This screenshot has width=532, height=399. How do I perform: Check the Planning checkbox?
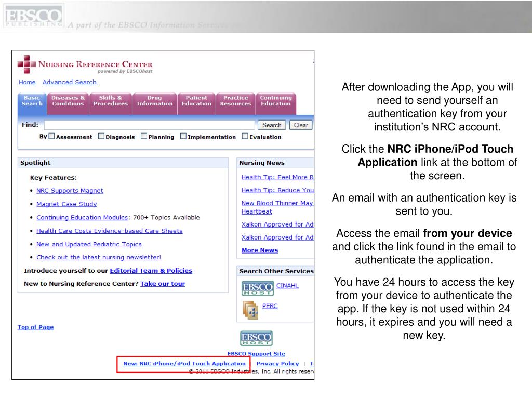pos(144,136)
